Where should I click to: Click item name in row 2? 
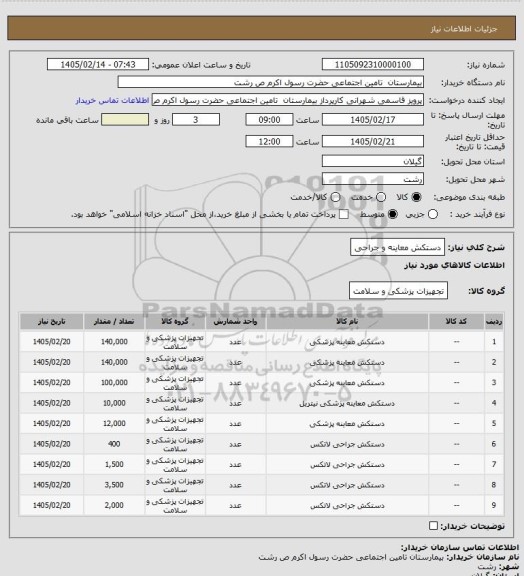coord(347,363)
